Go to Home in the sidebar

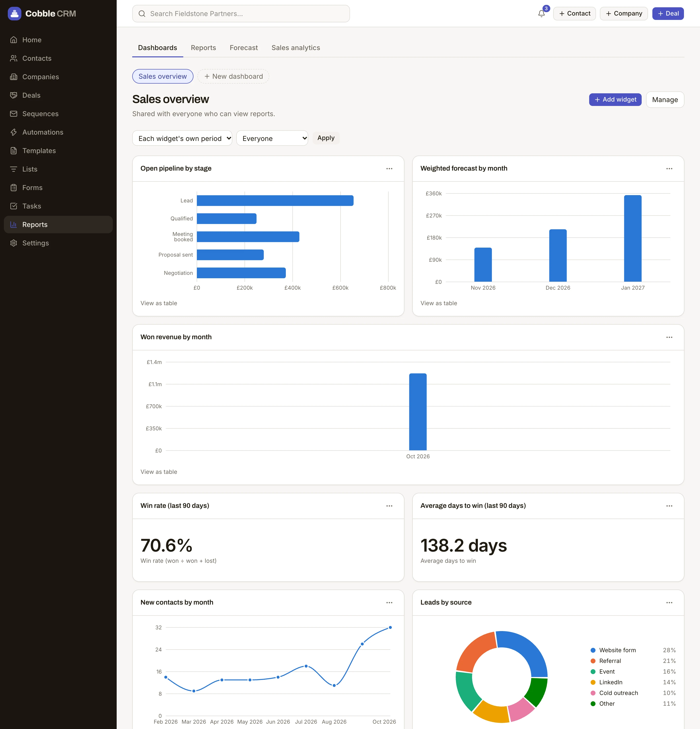(x=58, y=40)
